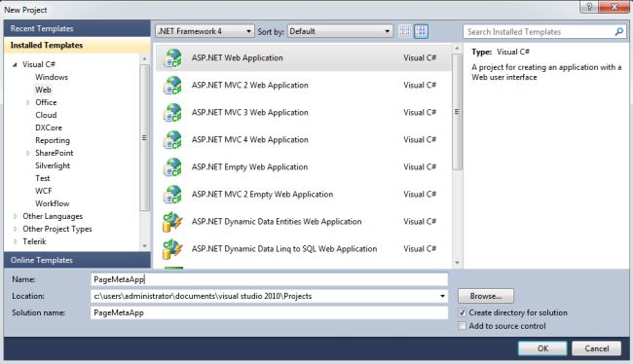633x364 pixels.
Task: Select the ASP.NET MVC 4 Web Application text
Action: pos(250,140)
